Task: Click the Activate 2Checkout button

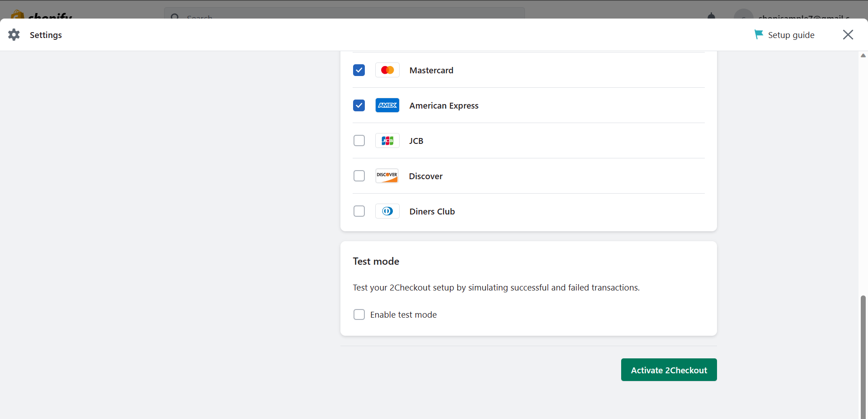Action: 669,370
